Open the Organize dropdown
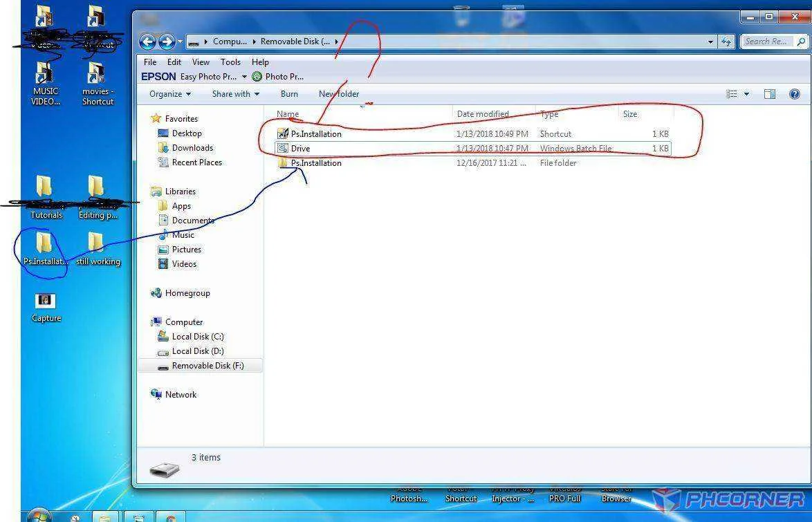This screenshot has height=522, width=812. click(x=170, y=94)
